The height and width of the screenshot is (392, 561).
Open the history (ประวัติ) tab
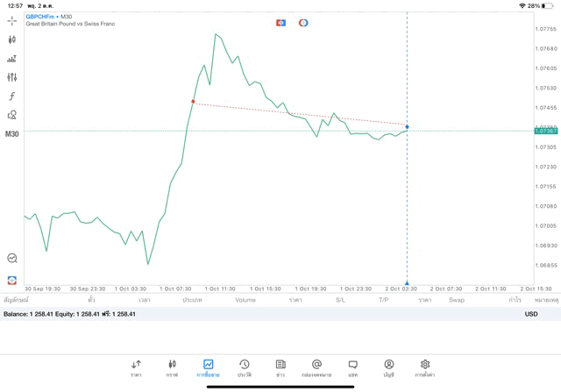point(244,367)
